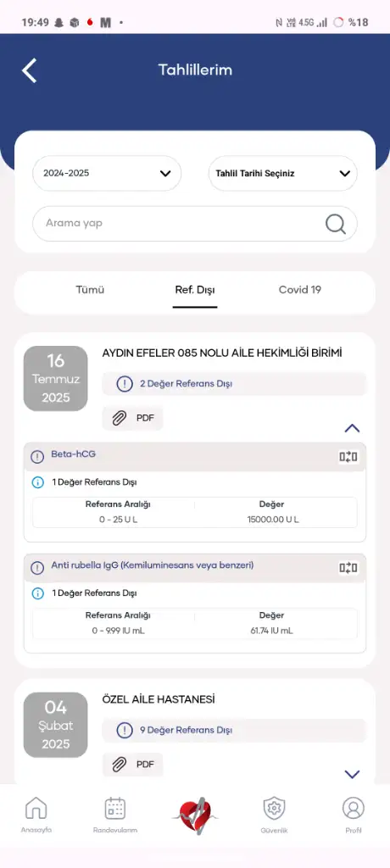Open compare icon for Anti rubella IgG
Image resolution: width=390 pixels, height=868 pixels.
click(348, 567)
